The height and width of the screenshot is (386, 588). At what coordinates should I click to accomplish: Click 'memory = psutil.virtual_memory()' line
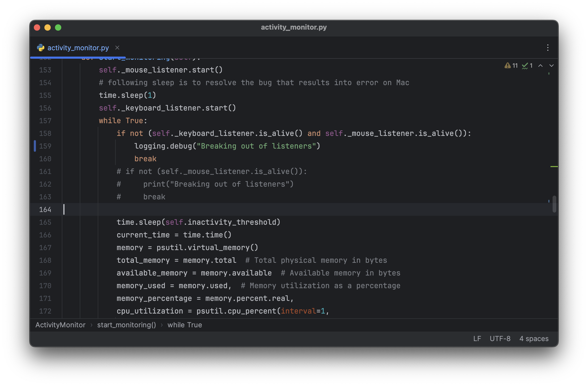pyautogui.click(x=187, y=247)
